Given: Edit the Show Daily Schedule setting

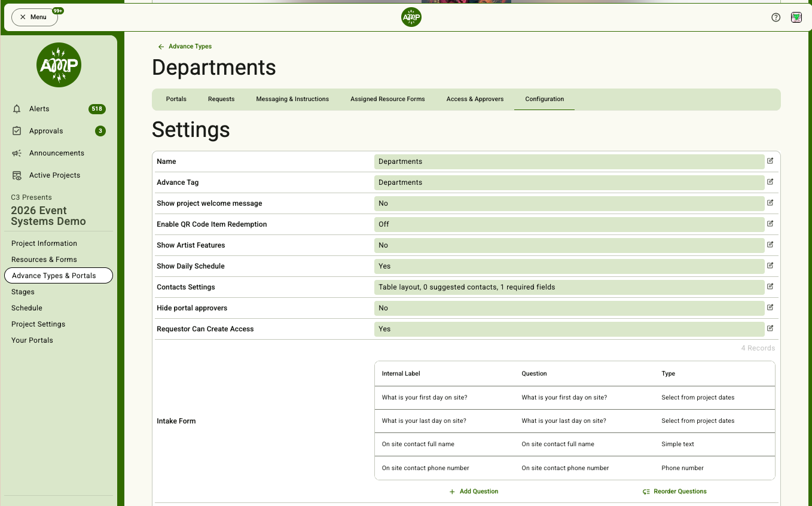Looking at the screenshot, I should (x=770, y=266).
